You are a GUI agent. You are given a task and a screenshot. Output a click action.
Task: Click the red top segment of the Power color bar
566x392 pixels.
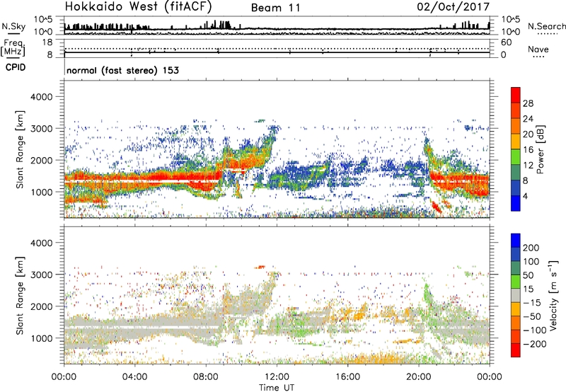[x=516, y=96]
